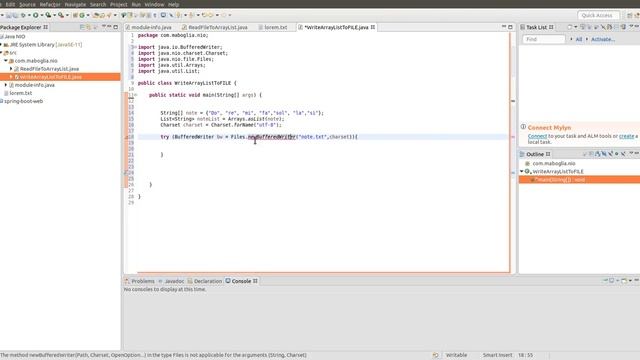
Task: Click the Open Type toolbar icon
Action: [96, 15]
